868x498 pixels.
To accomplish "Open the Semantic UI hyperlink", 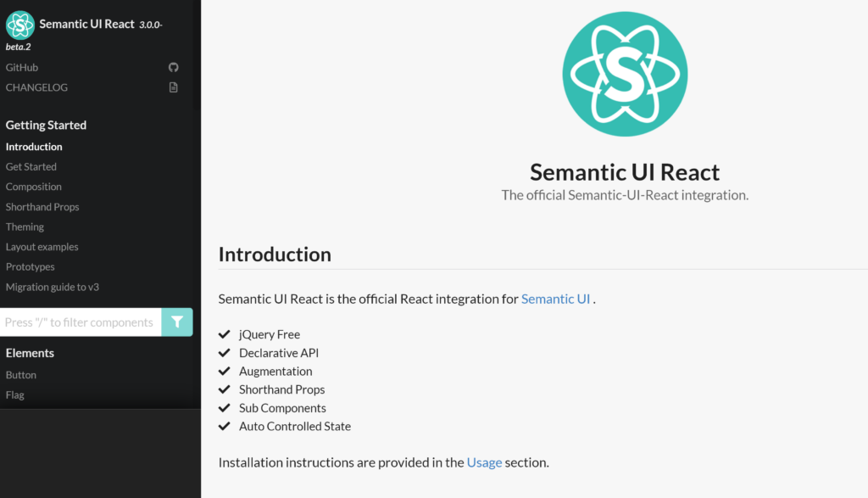I will (555, 299).
